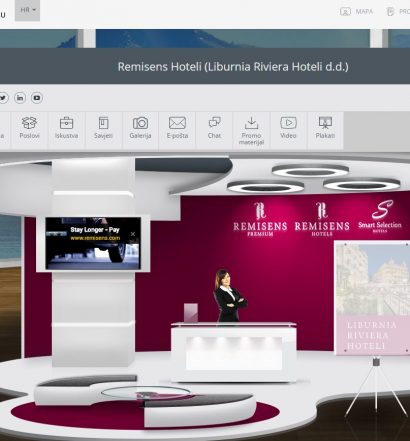The image size is (410, 441).
Task: Click the Remisens Premium logo
Action: coord(260,219)
